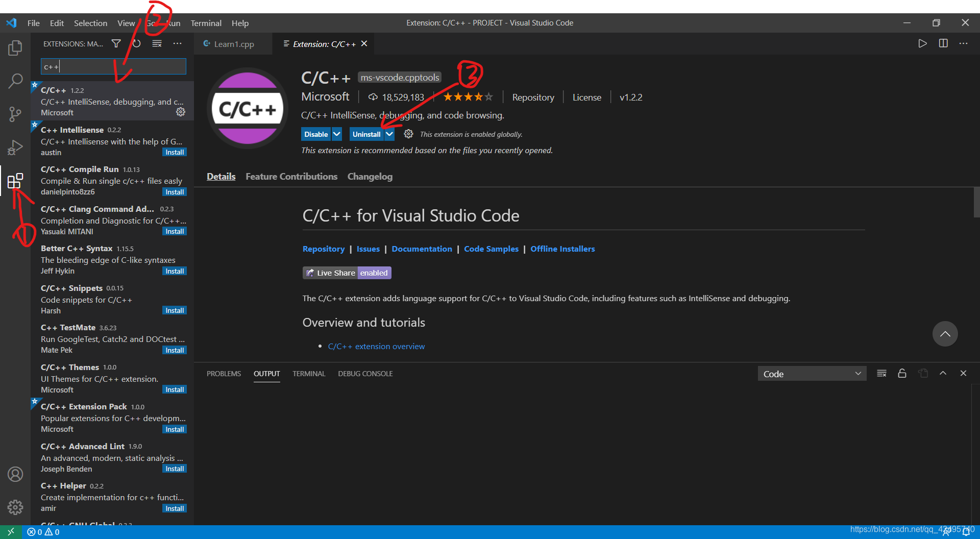Click the scroll-to-top round button

[x=945, y=334]
